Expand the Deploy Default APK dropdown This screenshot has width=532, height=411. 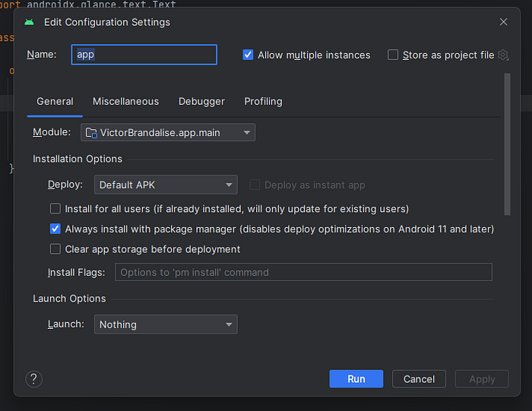166,185
